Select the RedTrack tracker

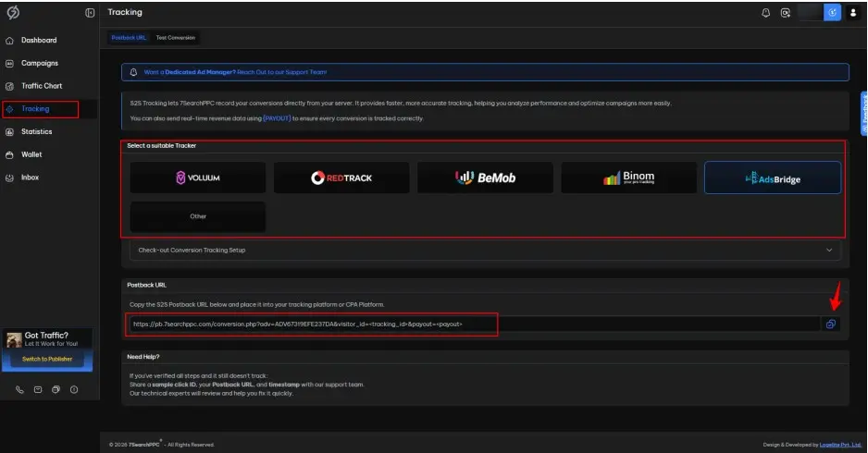coord(341,178)
